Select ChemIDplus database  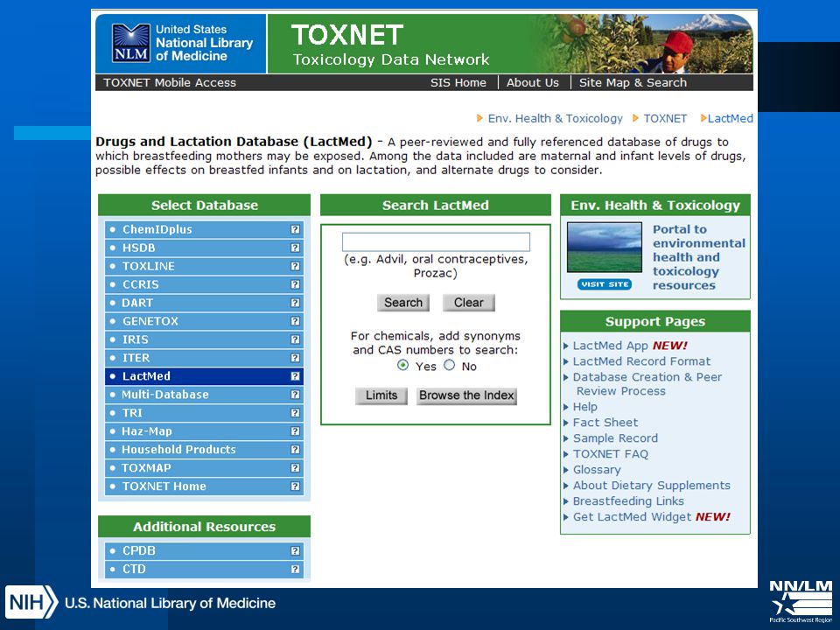[x=204, y=229]
